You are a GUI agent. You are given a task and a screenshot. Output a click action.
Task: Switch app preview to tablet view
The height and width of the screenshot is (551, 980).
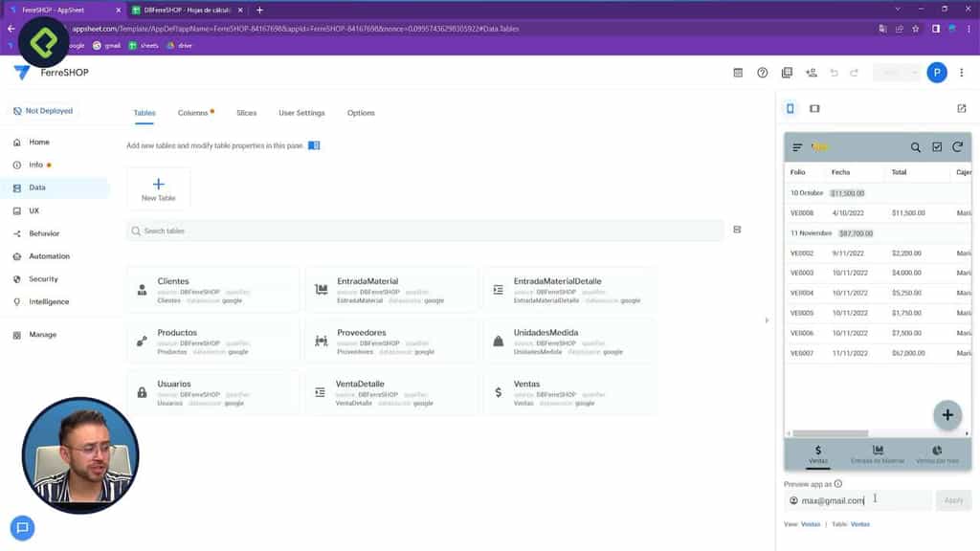click(x=813, y=108)
